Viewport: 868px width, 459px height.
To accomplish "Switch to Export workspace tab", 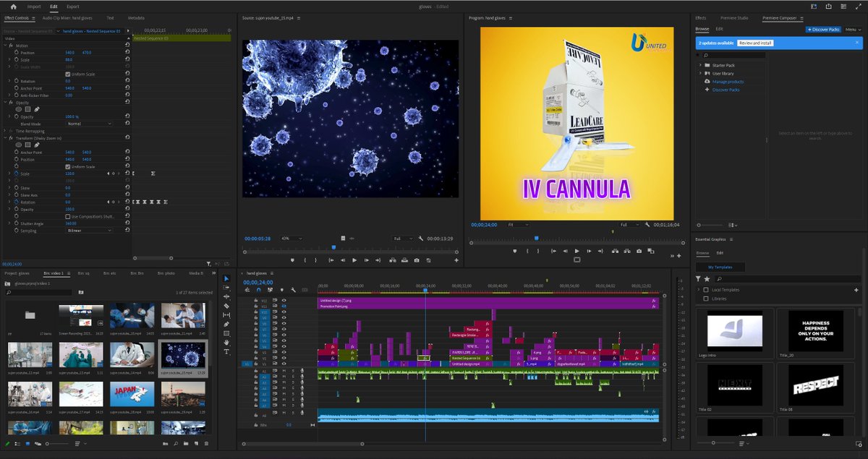I will 73,7.
